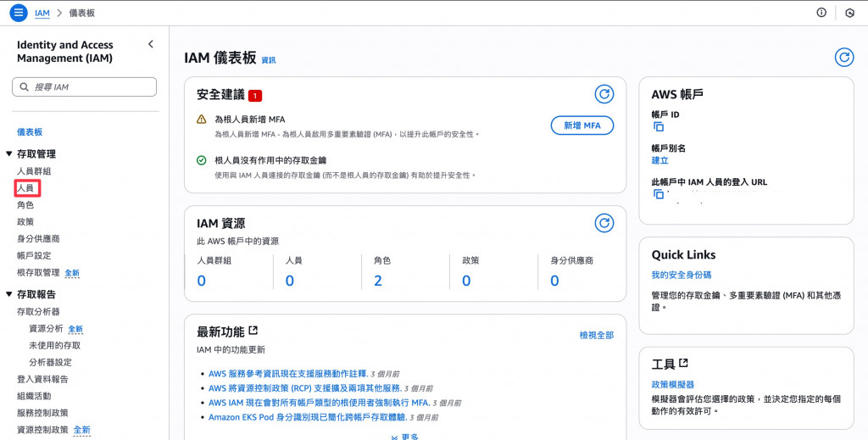Viewport: 868px width, 440px height.
Task: Copy the IAM 登入 URL
Action: tap(658, 194)
